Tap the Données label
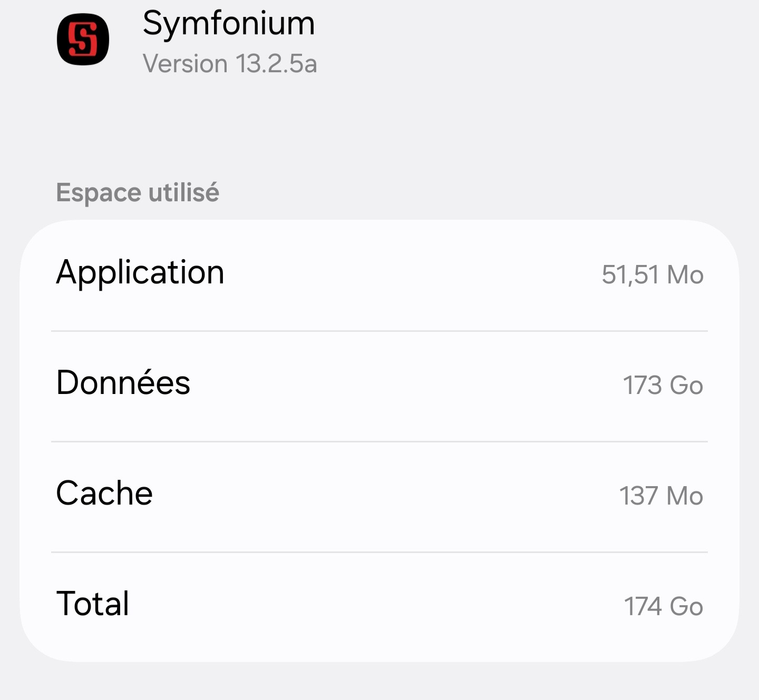759x700 pixels. click(123, 383)
